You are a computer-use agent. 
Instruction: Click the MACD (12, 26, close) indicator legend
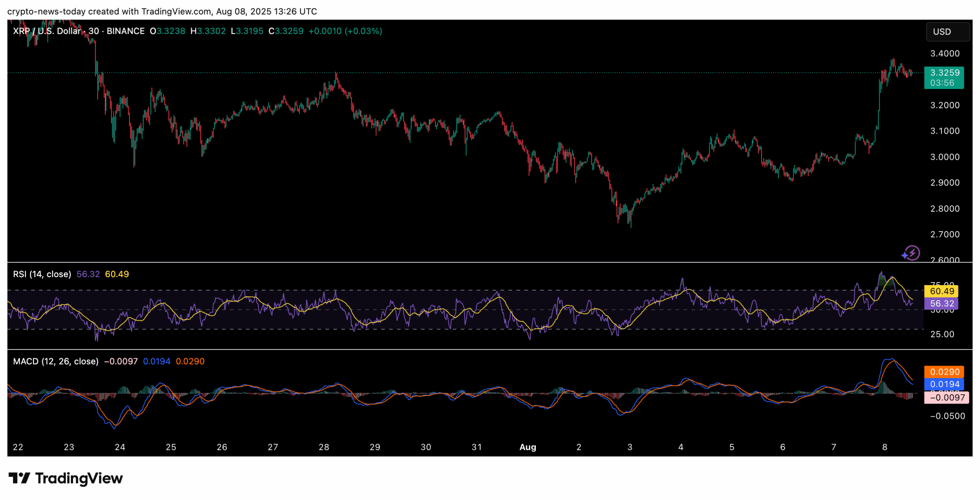[56, 361]
